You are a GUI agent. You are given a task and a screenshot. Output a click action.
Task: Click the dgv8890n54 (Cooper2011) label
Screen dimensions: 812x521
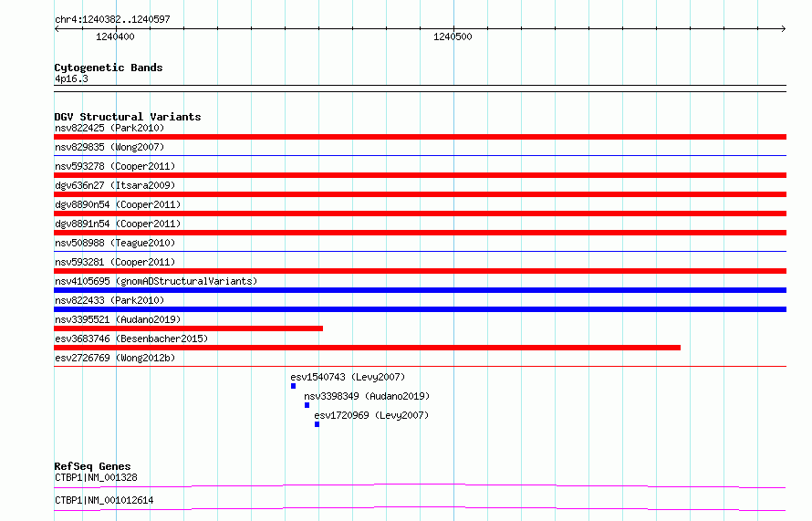coord(118,204)
